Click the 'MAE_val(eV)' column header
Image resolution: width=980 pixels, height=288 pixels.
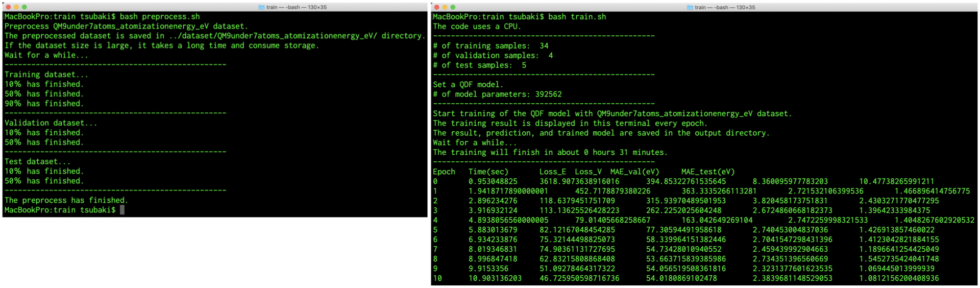point(635,172)
